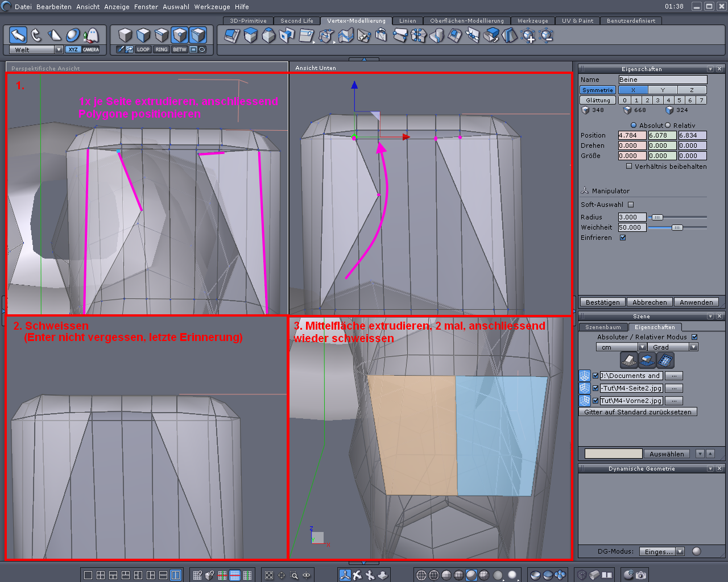728x582 pixels.
Task: Click the rotate tool icon
Action: [36, 35]
